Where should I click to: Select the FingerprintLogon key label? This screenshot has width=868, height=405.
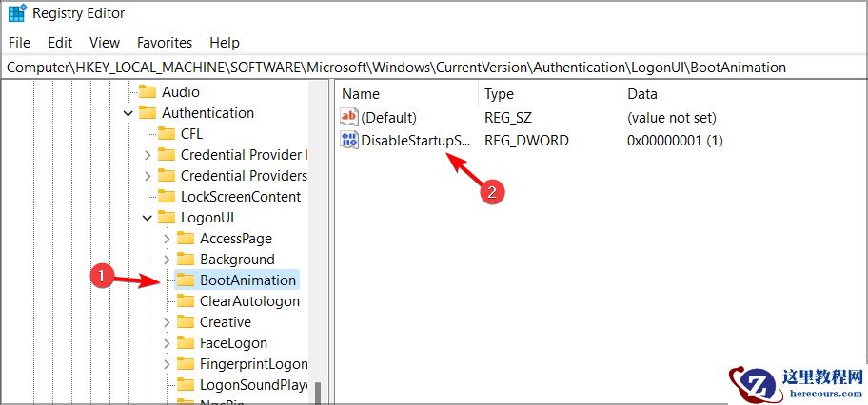tap(253, 364)
